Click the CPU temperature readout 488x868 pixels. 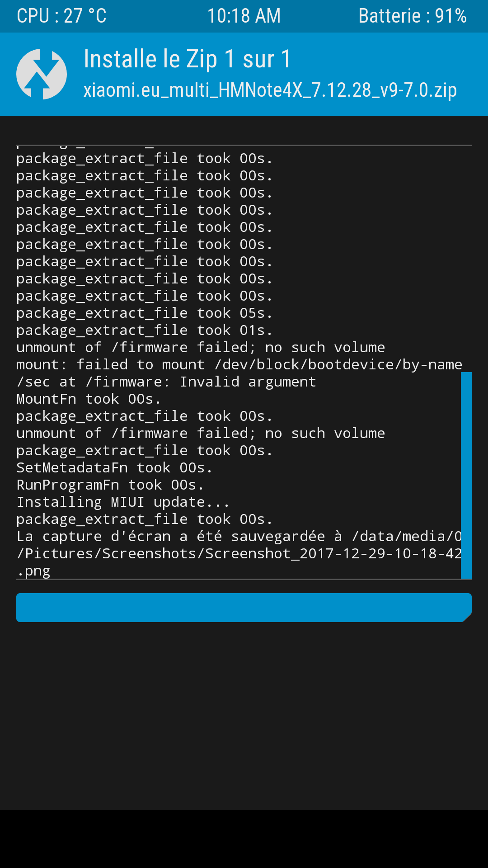click(61, 16)
